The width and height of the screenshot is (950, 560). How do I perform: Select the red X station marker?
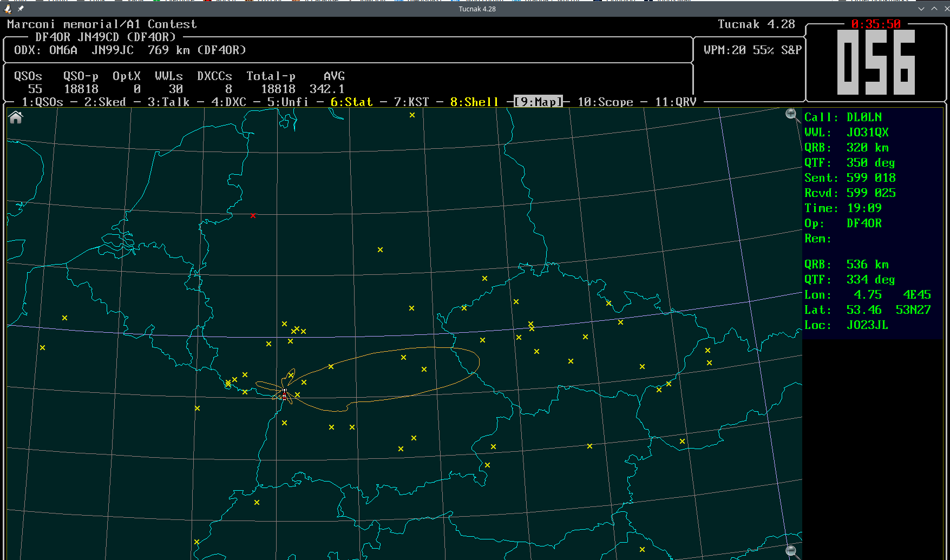[253, 216]
